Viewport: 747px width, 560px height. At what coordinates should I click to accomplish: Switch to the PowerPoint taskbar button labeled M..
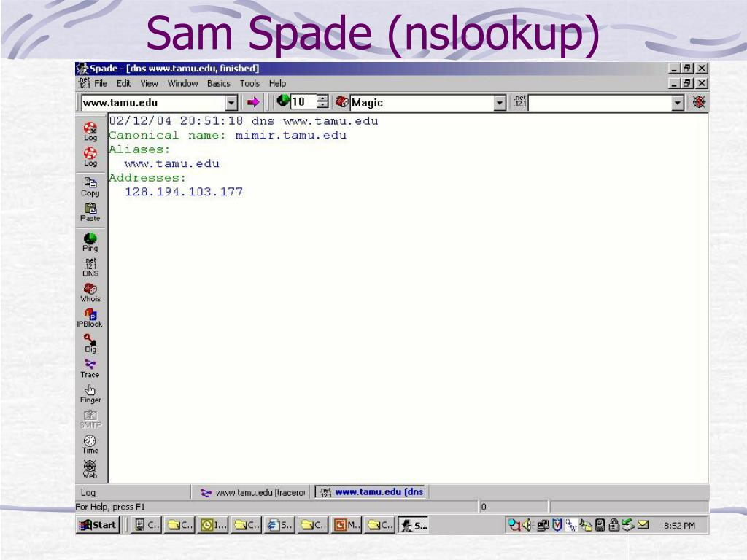[347, 525]
